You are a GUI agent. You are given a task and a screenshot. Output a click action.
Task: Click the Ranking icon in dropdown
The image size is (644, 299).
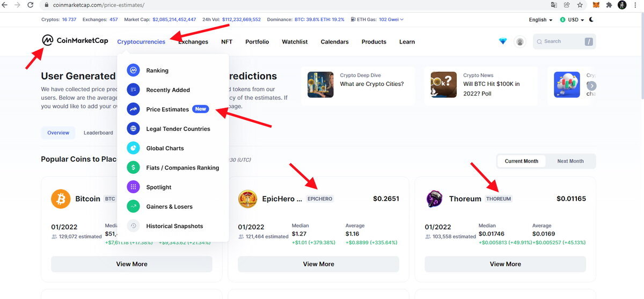click(133, 70)
